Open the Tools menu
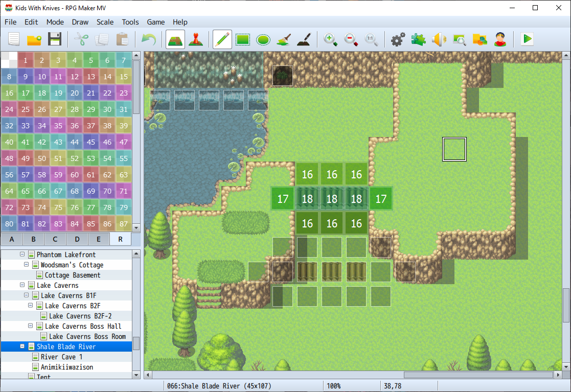Image resolution: width=571 pixels, height=392 pixels. click(x=130, y=22)
